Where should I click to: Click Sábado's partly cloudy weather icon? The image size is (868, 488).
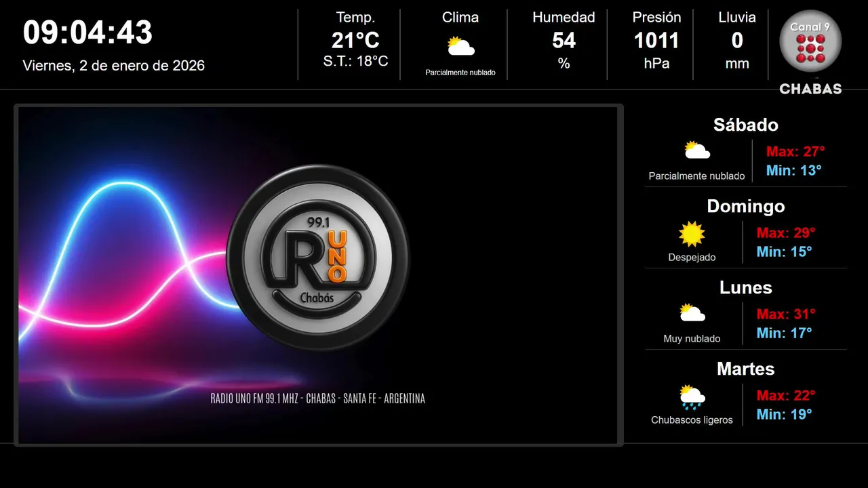click(x=696, y=150)
